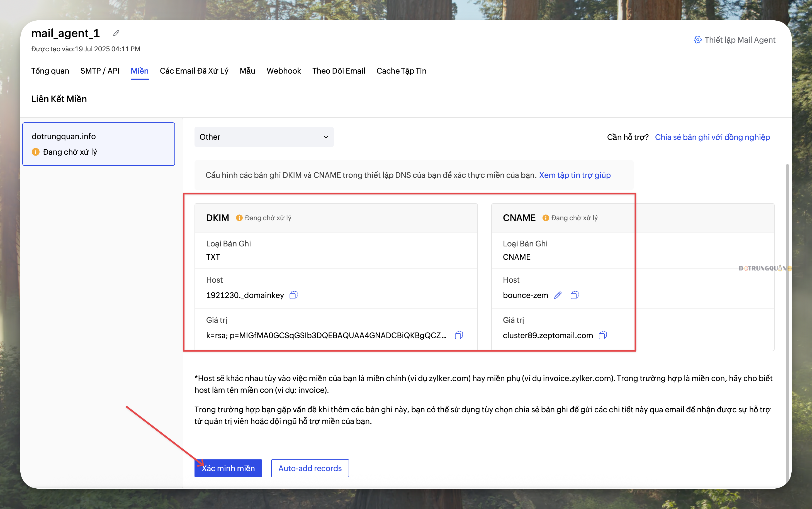Go to Theo Dõi Email tab

coord(339,71)
